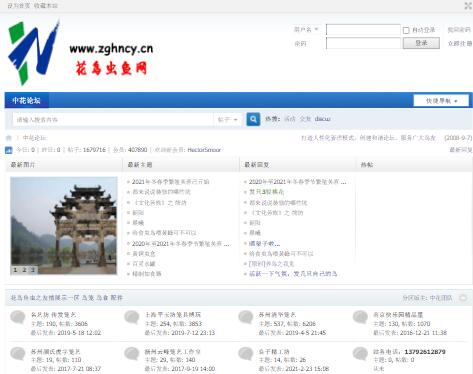Open the username type dropdown
473x374 pixels.
(x=306, y=30)
